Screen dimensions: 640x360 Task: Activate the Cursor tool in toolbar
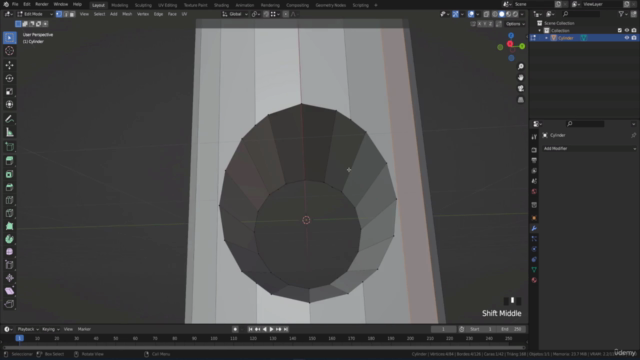pos(9,51)
